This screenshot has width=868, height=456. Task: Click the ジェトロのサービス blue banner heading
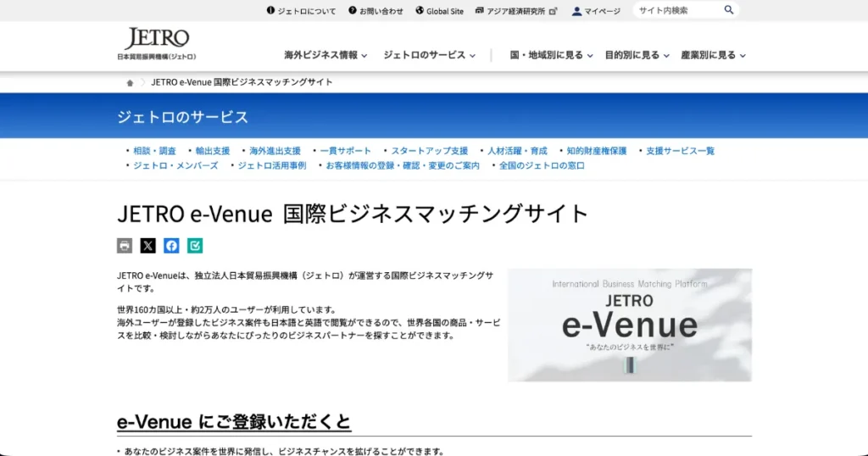[183, 117]
